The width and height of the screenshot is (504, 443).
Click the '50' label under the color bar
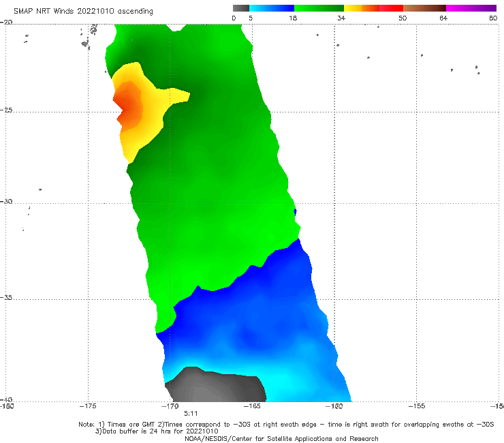pos(403,18)
